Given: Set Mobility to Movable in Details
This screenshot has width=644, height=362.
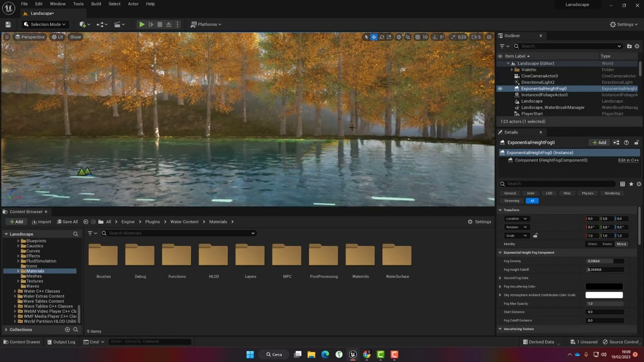Looking at the screenshot, I should (x=621, y=244).
